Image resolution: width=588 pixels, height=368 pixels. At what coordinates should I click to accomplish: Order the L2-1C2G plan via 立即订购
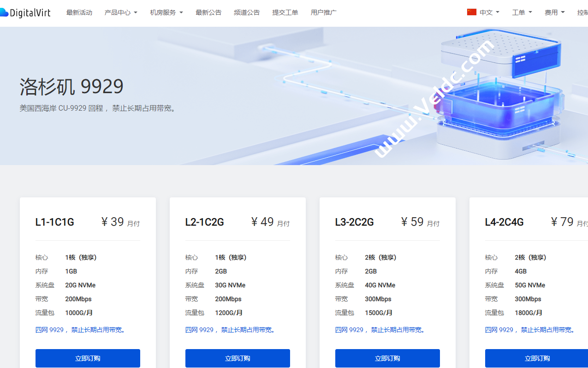[x=237, y=358]
